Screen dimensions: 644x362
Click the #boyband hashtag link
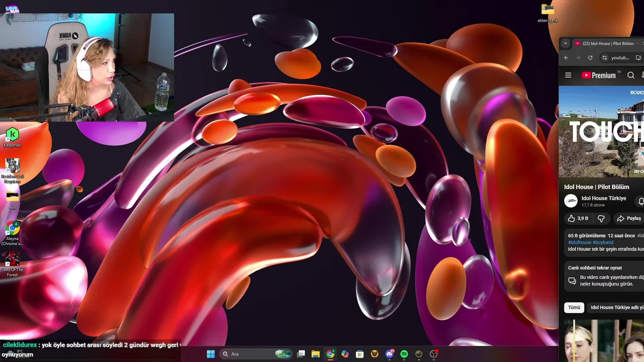point(603,242)
